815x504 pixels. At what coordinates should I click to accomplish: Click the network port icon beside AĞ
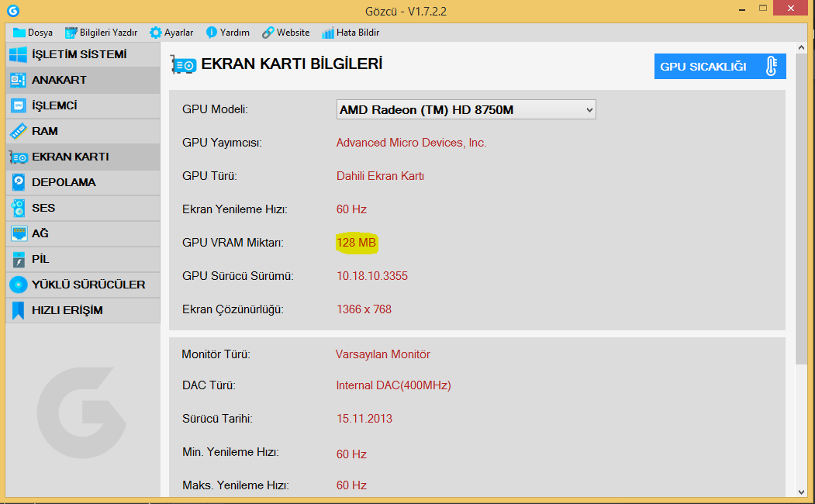coord(19,233)
